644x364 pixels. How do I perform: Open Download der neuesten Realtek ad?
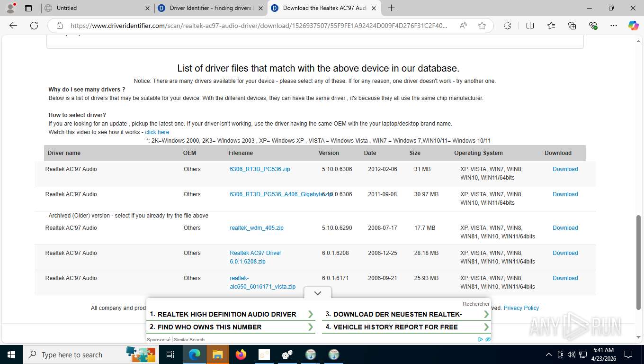pyautogui.click(x=407, y=314)
